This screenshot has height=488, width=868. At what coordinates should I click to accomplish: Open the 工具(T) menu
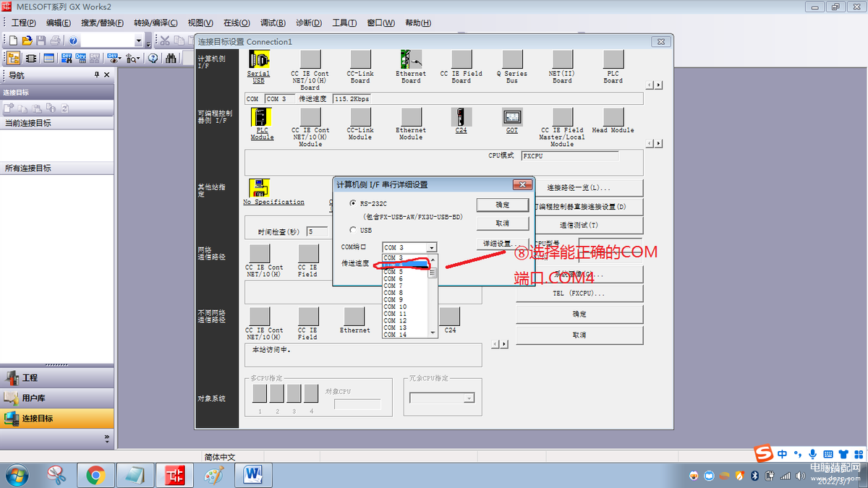coord(344,23)
